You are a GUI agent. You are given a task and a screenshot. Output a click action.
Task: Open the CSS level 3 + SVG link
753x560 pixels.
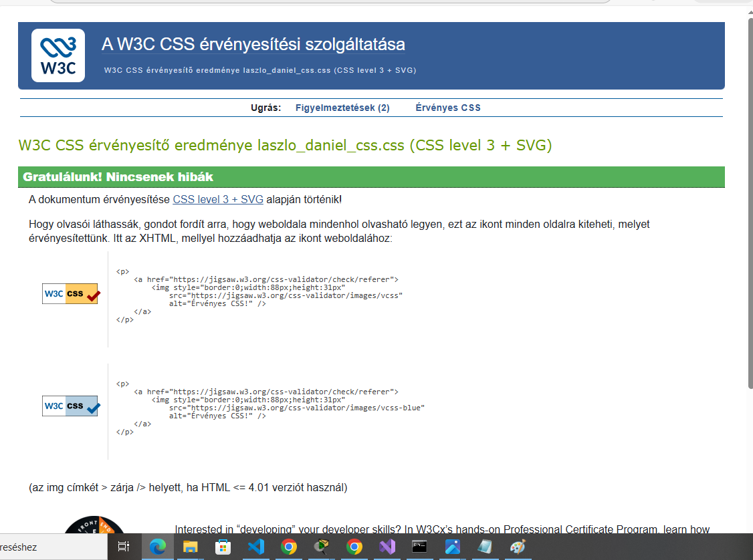tap(218, 199)
